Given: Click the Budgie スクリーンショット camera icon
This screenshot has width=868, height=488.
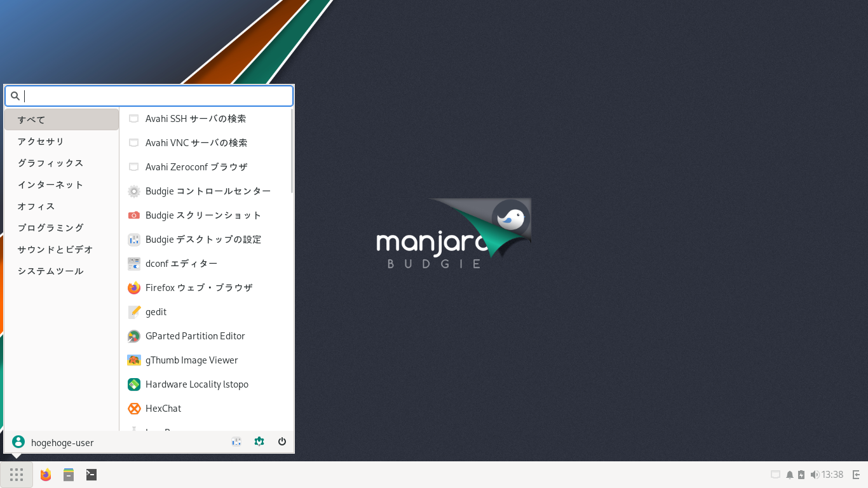Looking at the screenshot, I should 133,215.
